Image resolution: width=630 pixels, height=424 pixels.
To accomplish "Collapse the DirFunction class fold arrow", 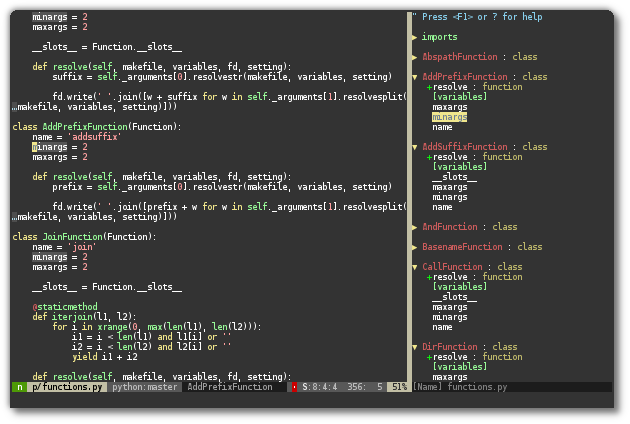I will click(x=415, y=347).
